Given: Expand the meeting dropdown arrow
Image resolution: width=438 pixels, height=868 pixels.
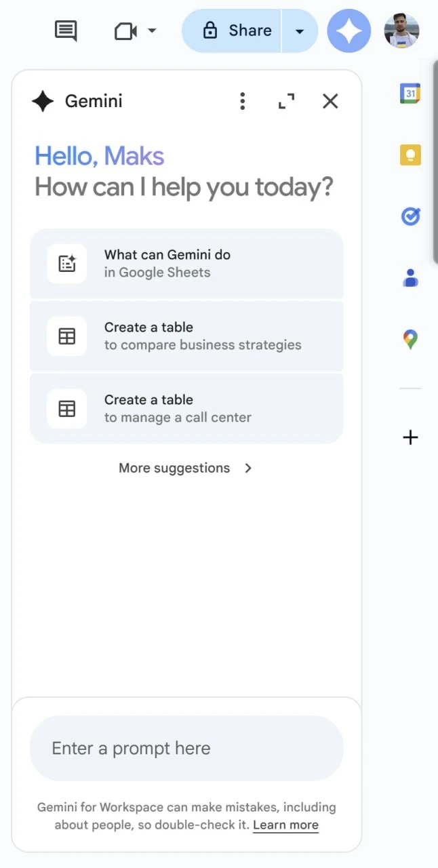Looking at the screenshot, I should [x=152, y=31].
